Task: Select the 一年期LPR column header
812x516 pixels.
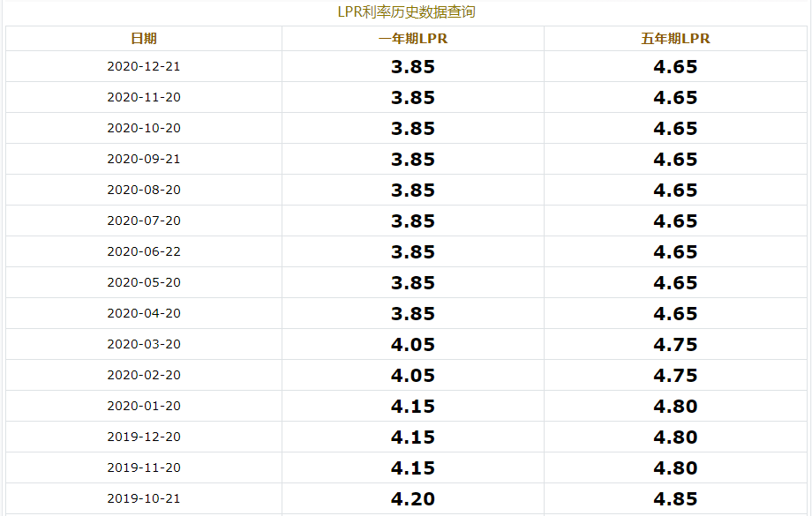Action: point(413,39)
